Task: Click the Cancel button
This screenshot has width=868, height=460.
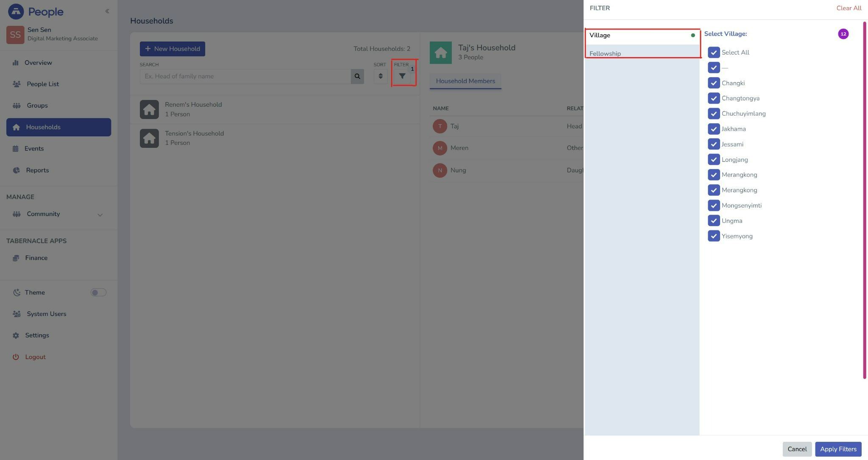Action: (797, 449)
